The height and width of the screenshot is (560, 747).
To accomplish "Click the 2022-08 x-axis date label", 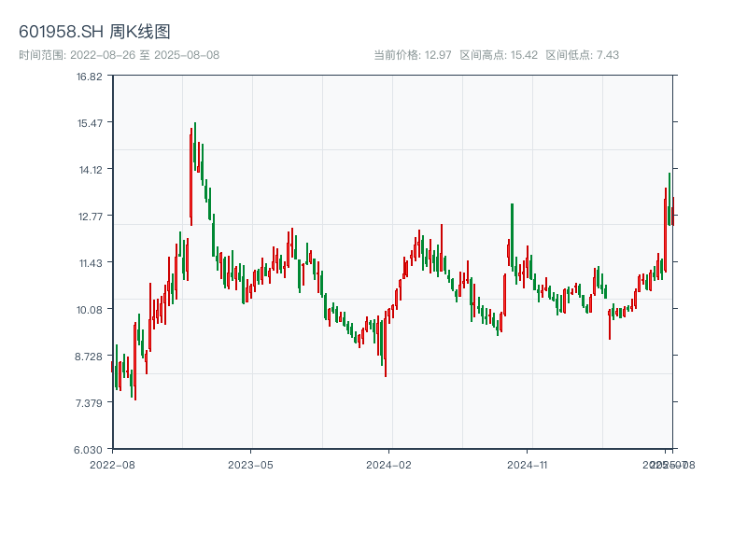I will point(112,464).
